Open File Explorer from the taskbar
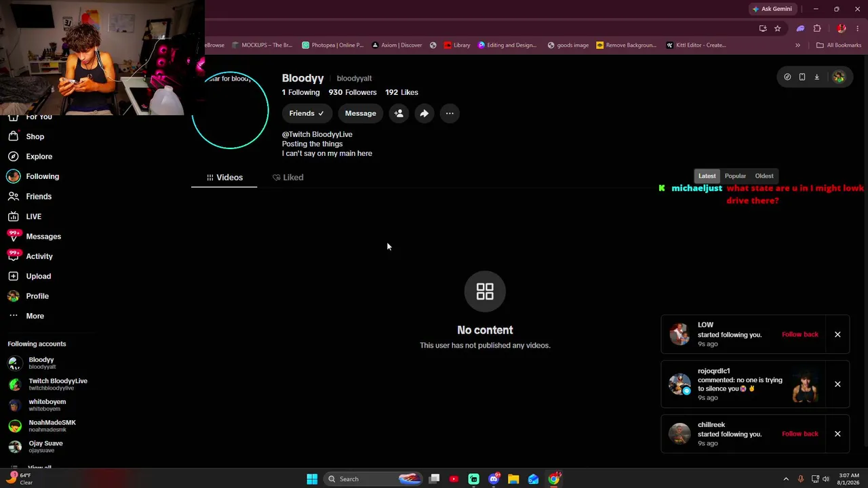This screenshot has height=488, width=868. pyautogui.click(x=513, y=479)
